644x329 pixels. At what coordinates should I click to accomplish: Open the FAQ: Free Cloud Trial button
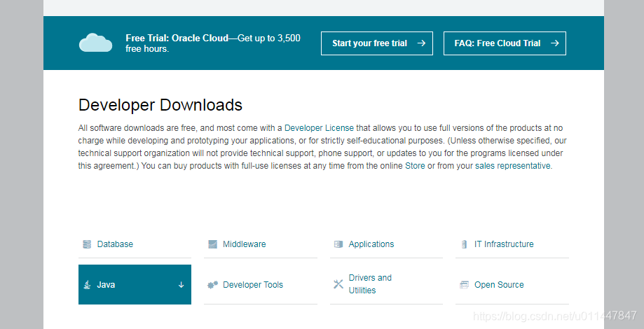pos(505,43)
